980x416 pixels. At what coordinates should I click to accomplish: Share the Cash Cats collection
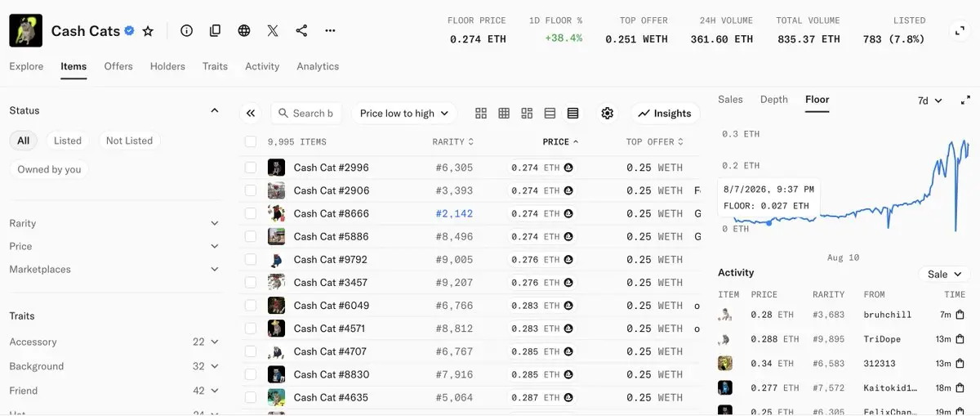(x=301, y=31)
